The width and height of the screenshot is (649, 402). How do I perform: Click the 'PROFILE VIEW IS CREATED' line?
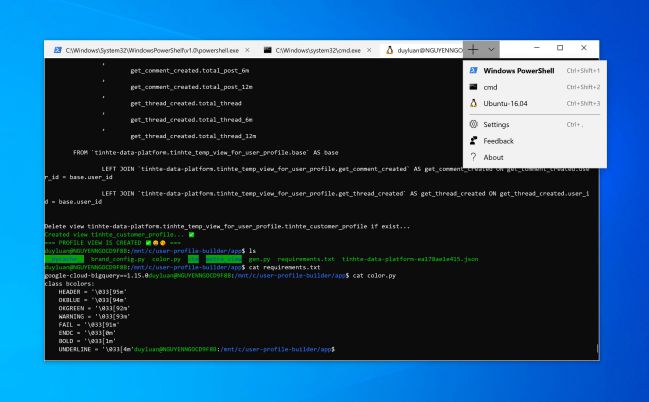pos(112,243)
